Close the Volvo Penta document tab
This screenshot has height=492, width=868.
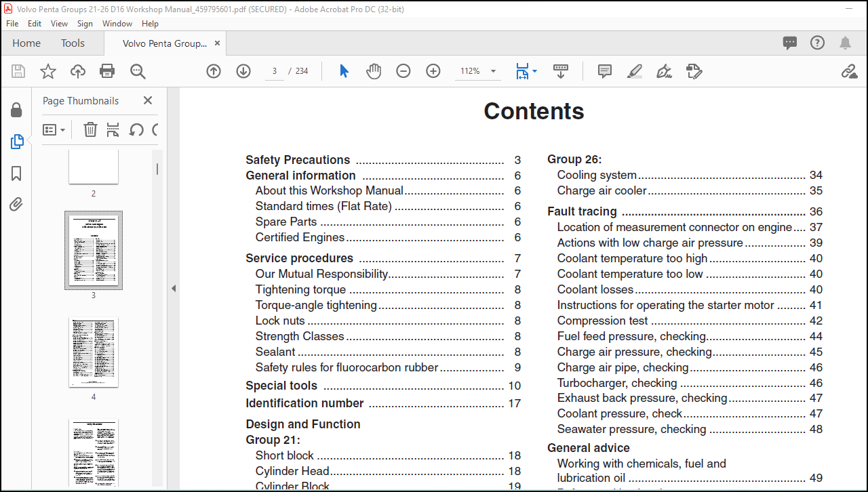click(217, 43)
